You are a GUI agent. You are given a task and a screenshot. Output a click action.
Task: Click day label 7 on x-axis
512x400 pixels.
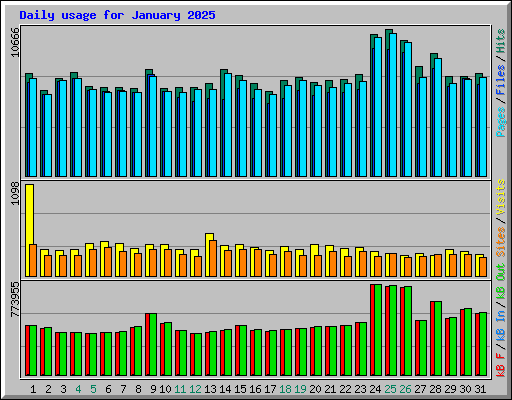123,389
